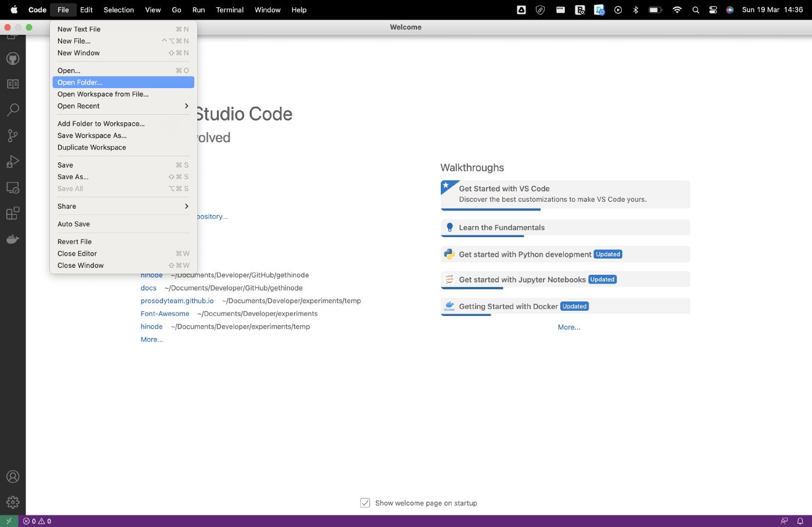Open the Extensions view

pos(13,213)
